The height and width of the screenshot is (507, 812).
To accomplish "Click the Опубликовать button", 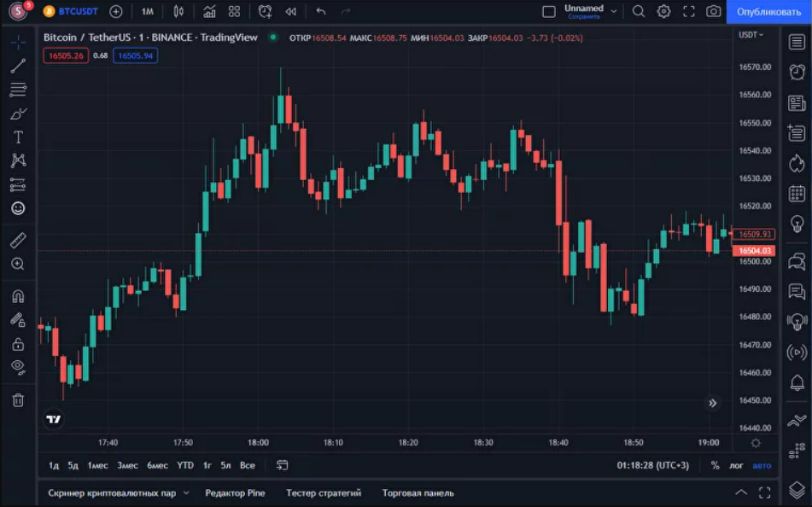I will 768,12.
